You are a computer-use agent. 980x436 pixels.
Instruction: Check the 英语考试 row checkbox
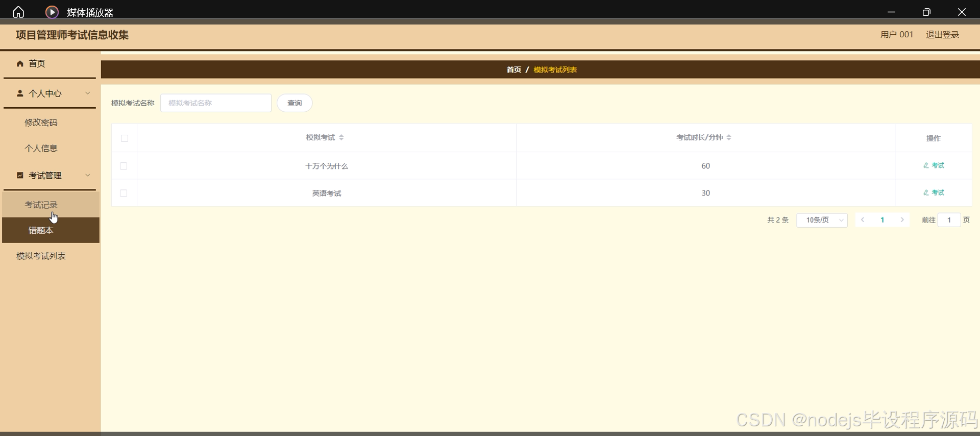[x=124, y=193]
